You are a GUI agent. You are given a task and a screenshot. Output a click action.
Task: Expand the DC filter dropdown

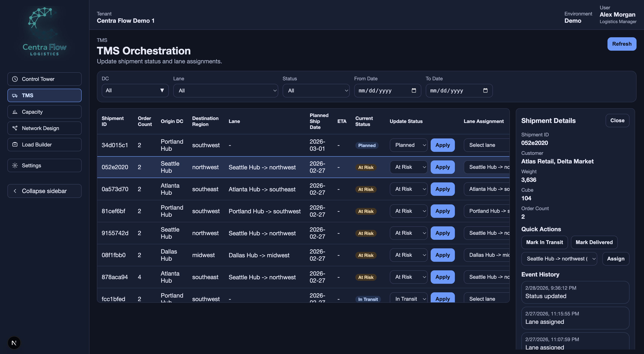[x=135, y=91]
